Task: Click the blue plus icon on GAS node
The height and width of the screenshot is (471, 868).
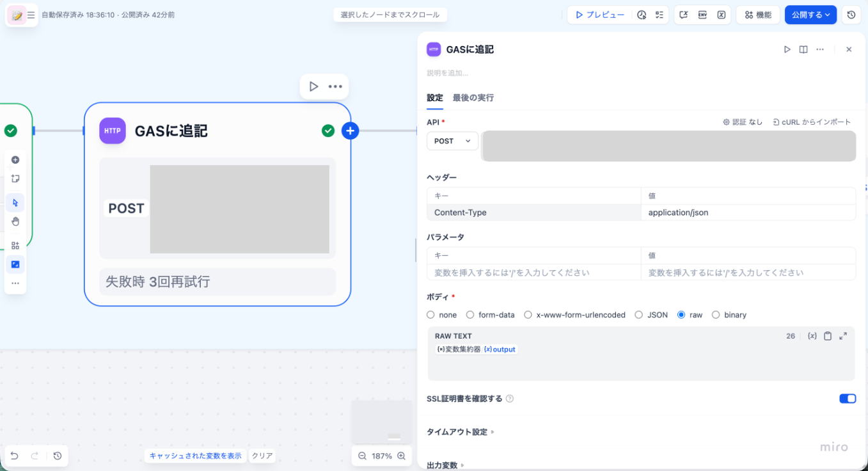Action: [350, 131]
